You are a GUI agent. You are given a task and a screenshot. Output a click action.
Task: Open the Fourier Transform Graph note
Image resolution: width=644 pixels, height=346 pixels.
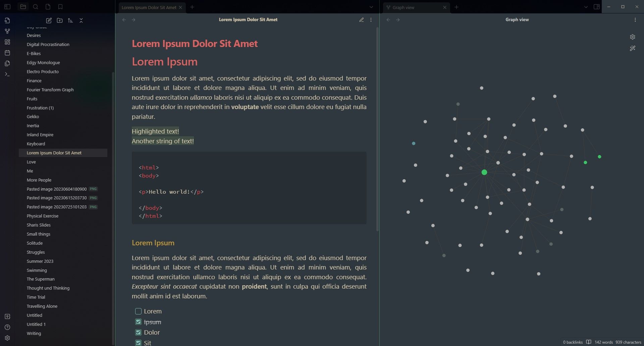(x=50, y=90)
